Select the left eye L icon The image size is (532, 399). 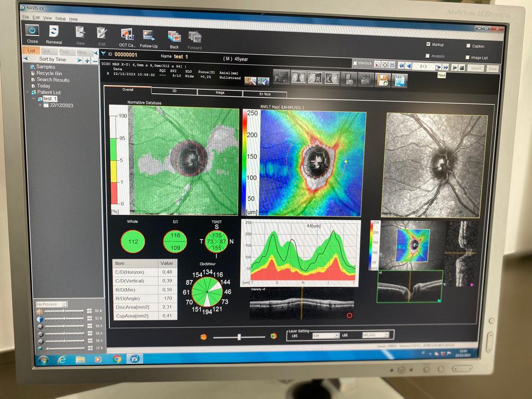[331, 79]
